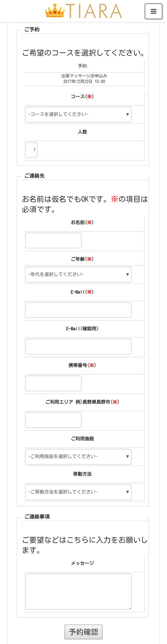Image resolution: width=167 pixels, height=644 pixels.
Task: Submit with the 予約確認 button
Action: (83, 632)
